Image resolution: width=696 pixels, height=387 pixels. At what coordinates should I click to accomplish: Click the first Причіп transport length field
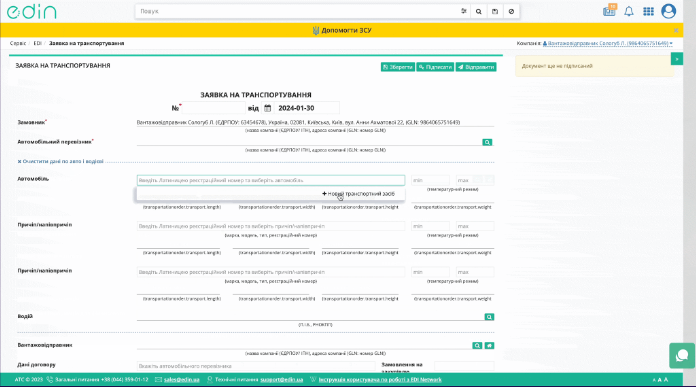[x=178, y=244]
